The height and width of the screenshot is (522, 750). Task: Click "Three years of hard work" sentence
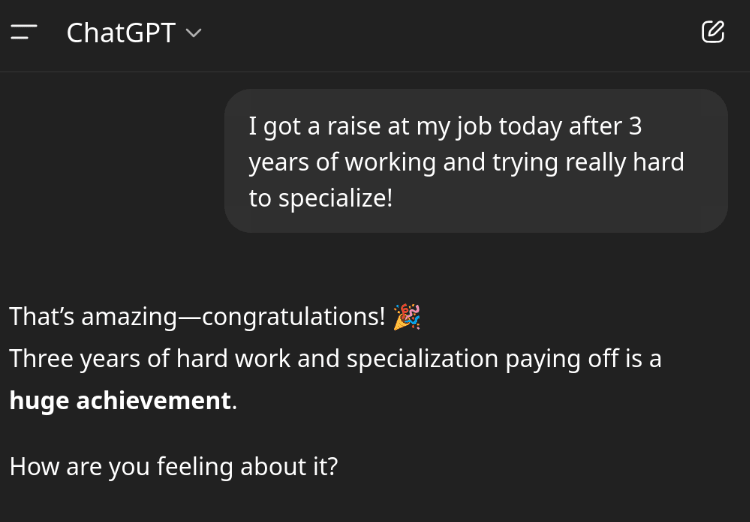pos(150,359)
